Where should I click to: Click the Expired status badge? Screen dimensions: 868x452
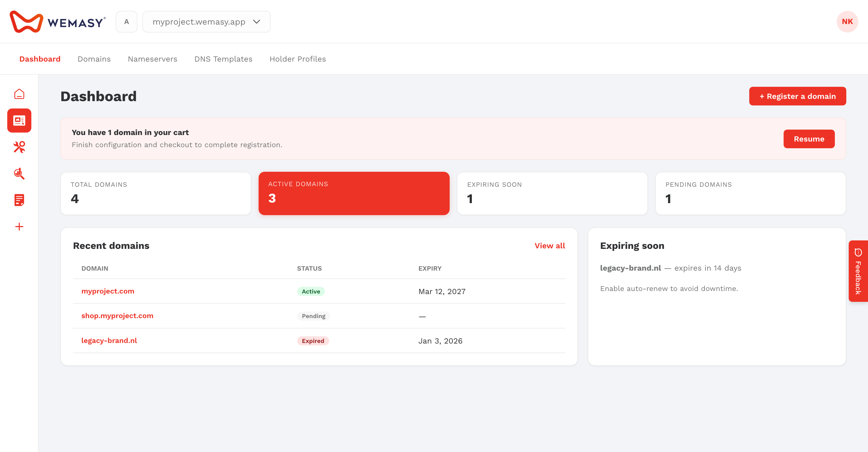[313, 341]
